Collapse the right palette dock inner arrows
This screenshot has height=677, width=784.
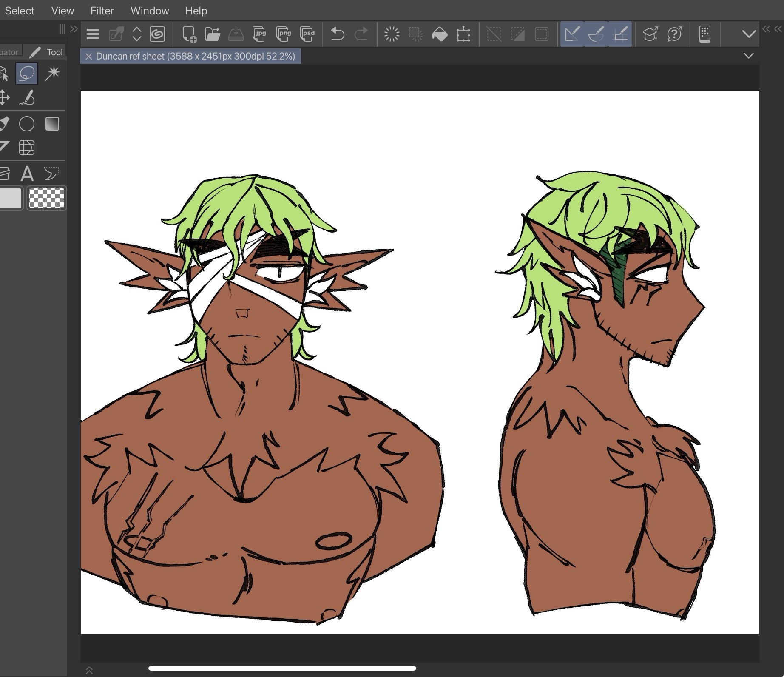767,29
